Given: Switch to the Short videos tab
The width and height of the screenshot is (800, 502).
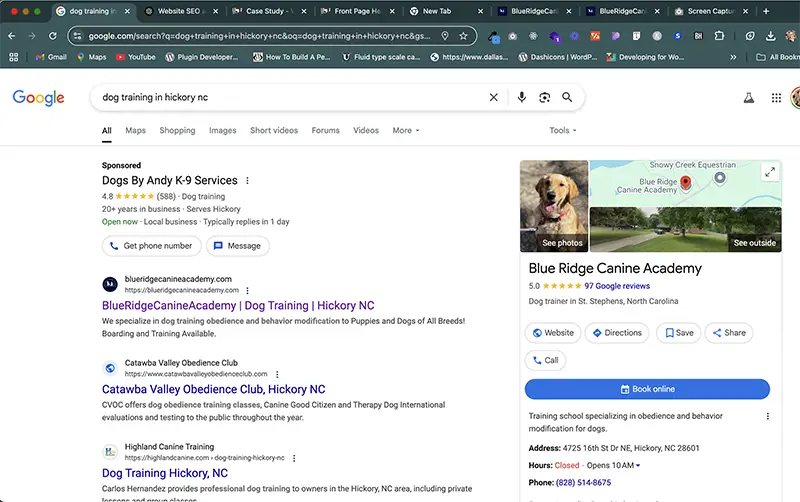Looking at the screenshot, I should (x=273, y=130).
